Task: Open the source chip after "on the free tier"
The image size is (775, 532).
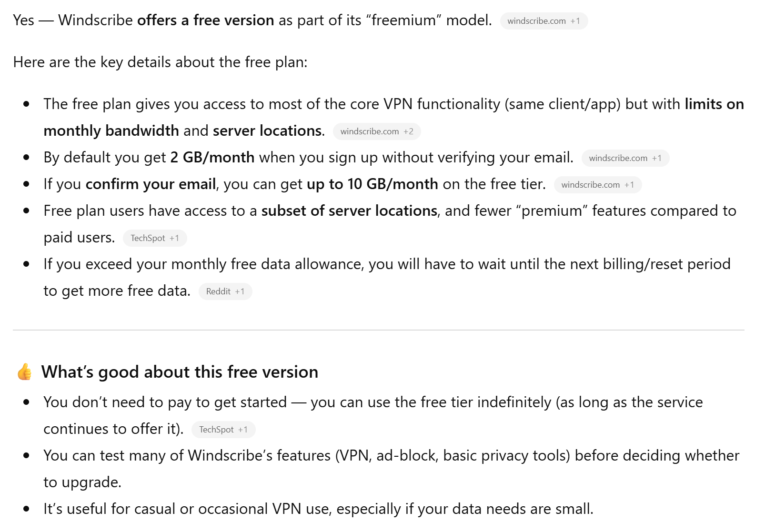Action: pyautogui.click(x=597, y=185)
